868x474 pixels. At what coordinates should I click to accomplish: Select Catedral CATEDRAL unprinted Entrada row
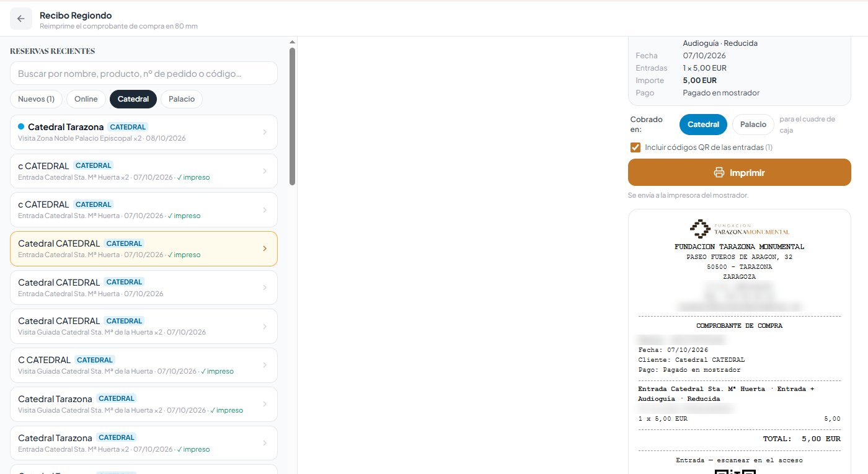pyautogui.click(x=144, y=287)
